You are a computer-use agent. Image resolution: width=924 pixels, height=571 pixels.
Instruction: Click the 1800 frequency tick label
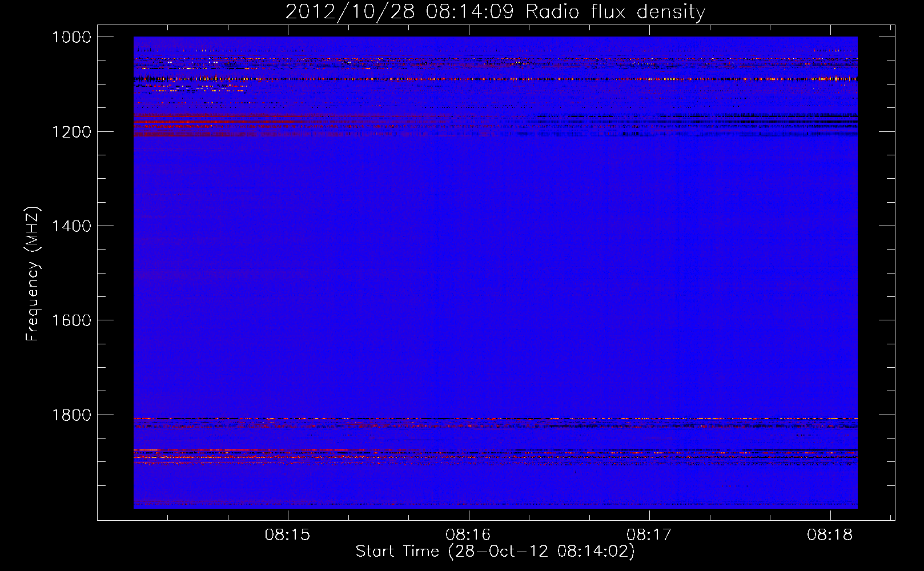pos(71,415)
